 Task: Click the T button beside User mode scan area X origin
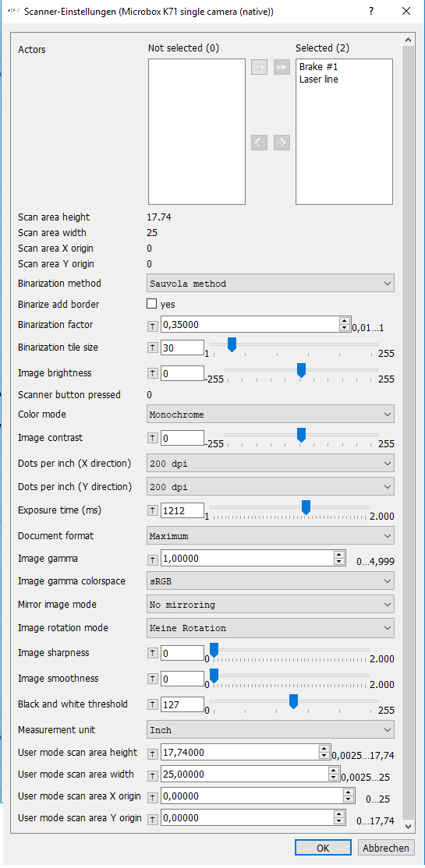[x=153, y=796]
